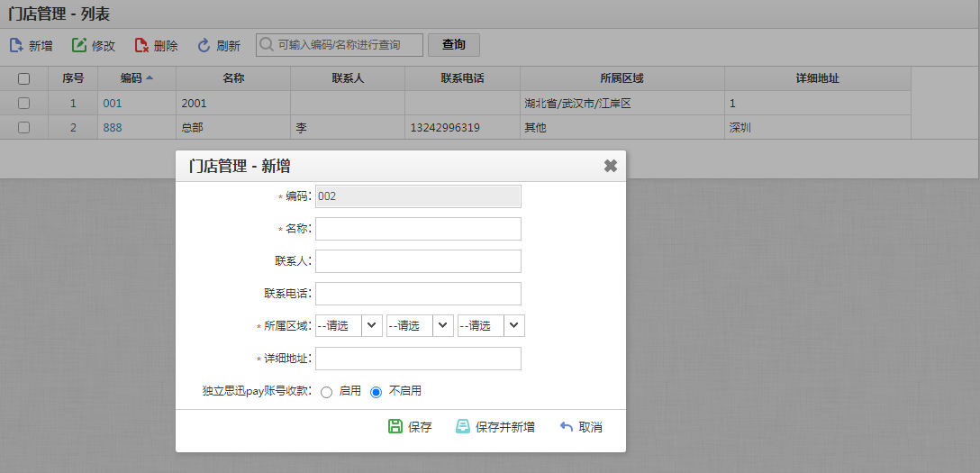The width and height of the screenshot is (980, 473).
Task: Close the 门店管理 - 新增 dialog
Action: [x=611, y=166]
